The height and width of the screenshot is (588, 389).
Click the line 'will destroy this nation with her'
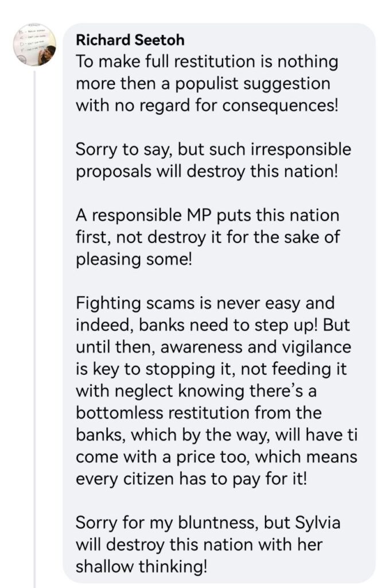point(199,544)
